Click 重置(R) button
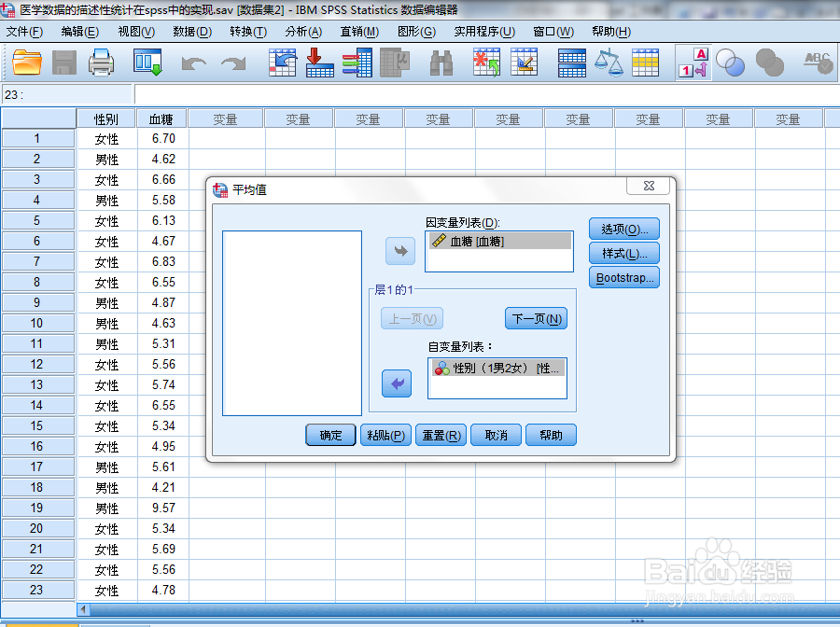 pyautogui.click(x=441, y=436)
